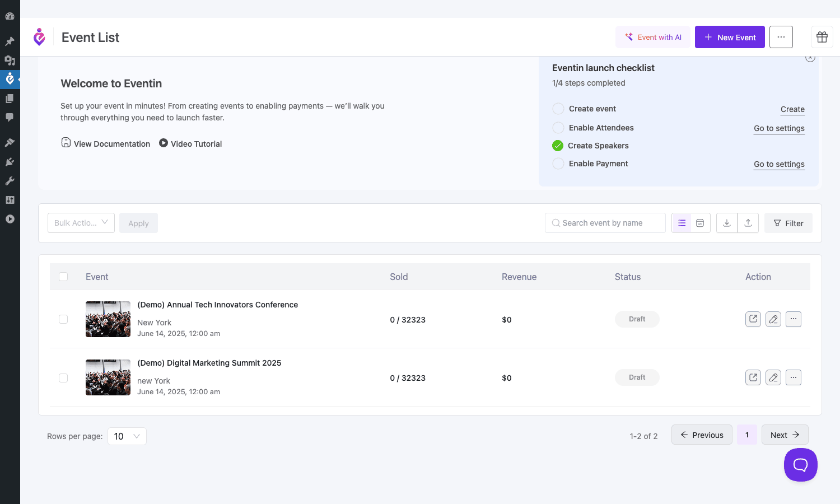
Task: Open Tools wrench sidebar icon
Action: pyautogui.click(x=10, y=181)
